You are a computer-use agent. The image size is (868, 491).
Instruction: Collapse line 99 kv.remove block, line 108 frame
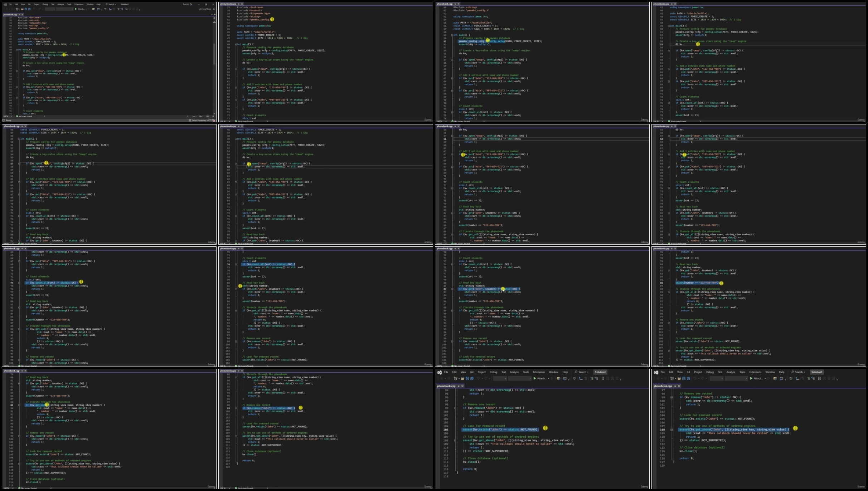671,397
